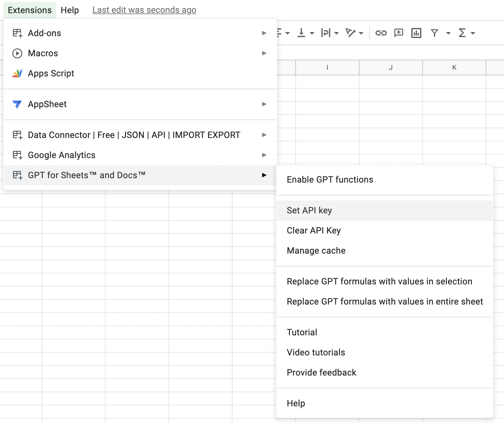Image resolution: width=504 pixels, height=423 pixels.
Task: Expand Google Analytics submenu arrow
Action: coord(264,155)
